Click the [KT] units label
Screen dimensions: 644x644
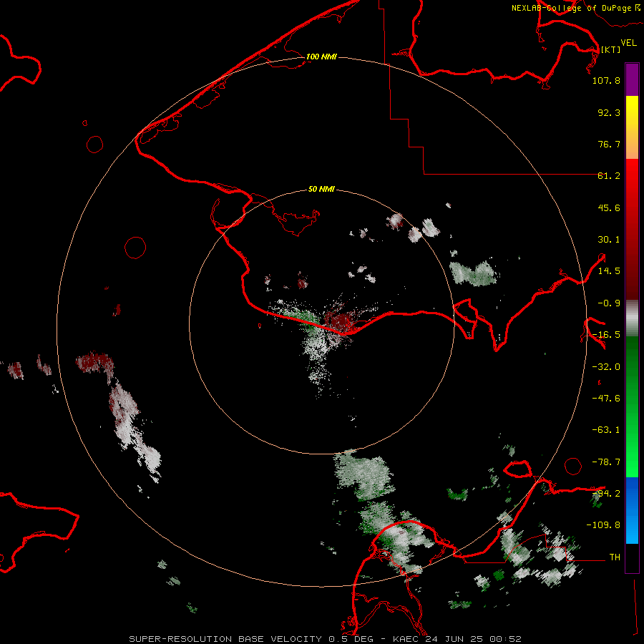tap(610, 49)
